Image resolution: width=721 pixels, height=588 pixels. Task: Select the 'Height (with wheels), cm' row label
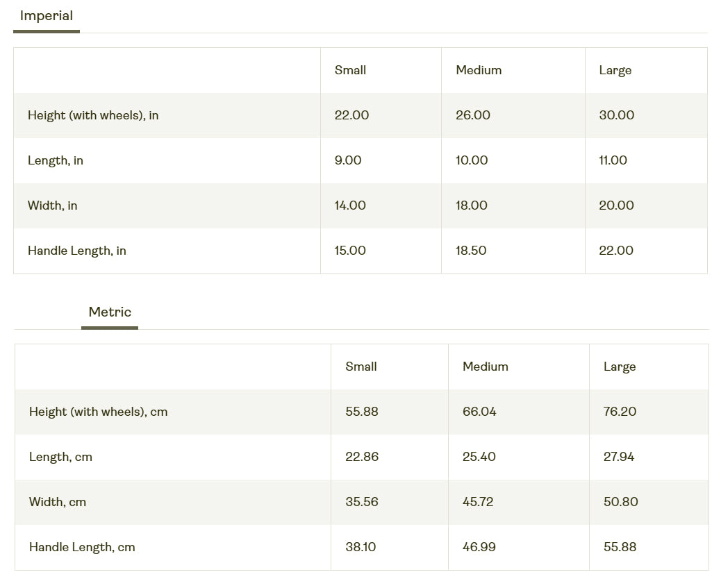coord(98,412)
